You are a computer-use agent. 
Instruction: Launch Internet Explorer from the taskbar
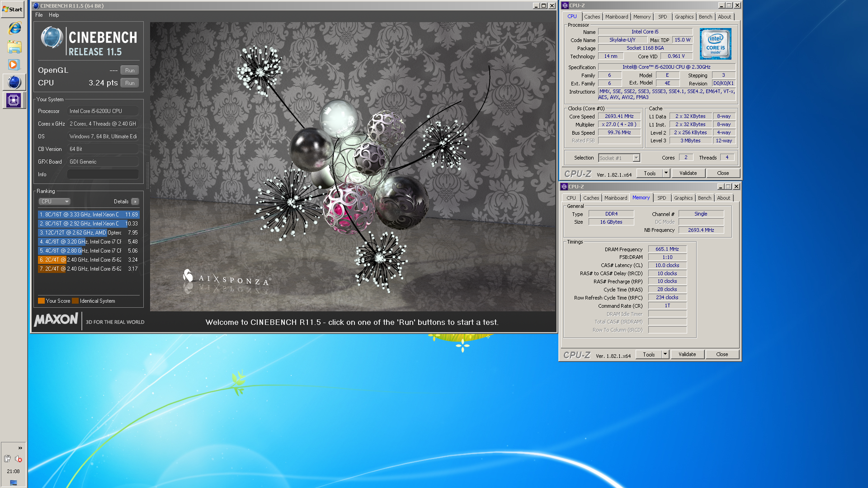14,28
